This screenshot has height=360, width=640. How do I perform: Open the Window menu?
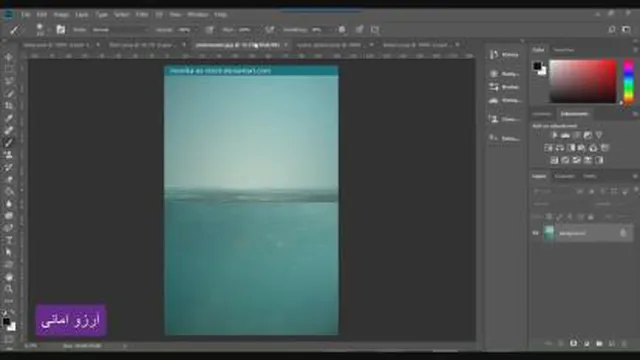click(x=198, y=14)
